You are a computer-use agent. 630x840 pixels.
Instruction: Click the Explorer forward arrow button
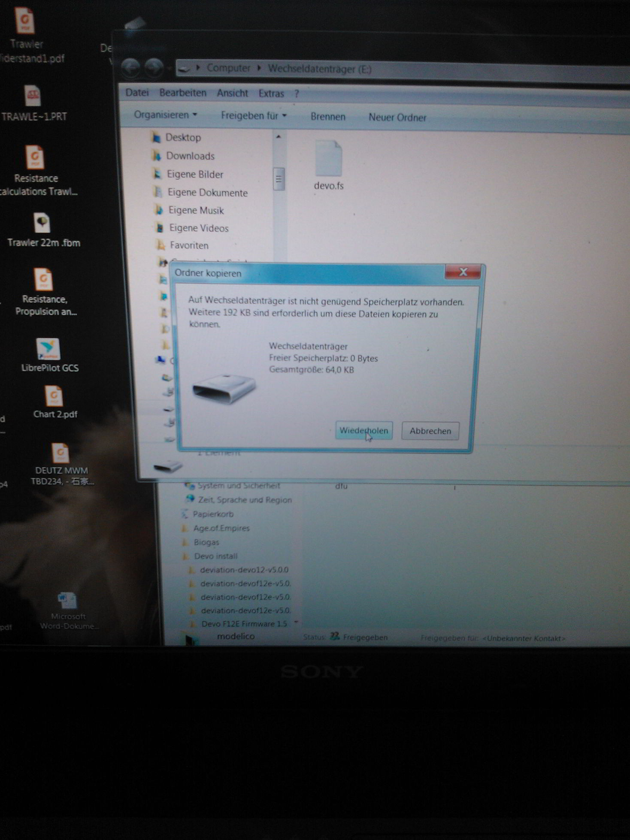[154, 67]
